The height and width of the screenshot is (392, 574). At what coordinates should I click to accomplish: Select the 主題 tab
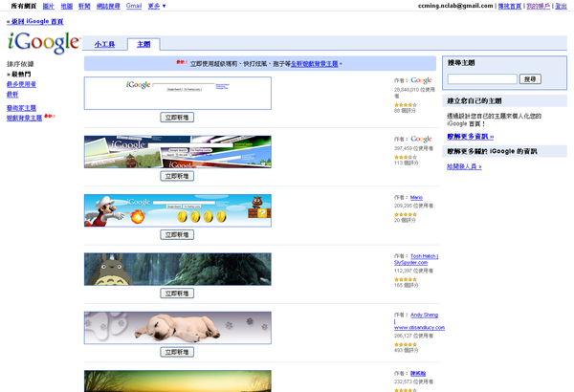click(x=143, y=44)
